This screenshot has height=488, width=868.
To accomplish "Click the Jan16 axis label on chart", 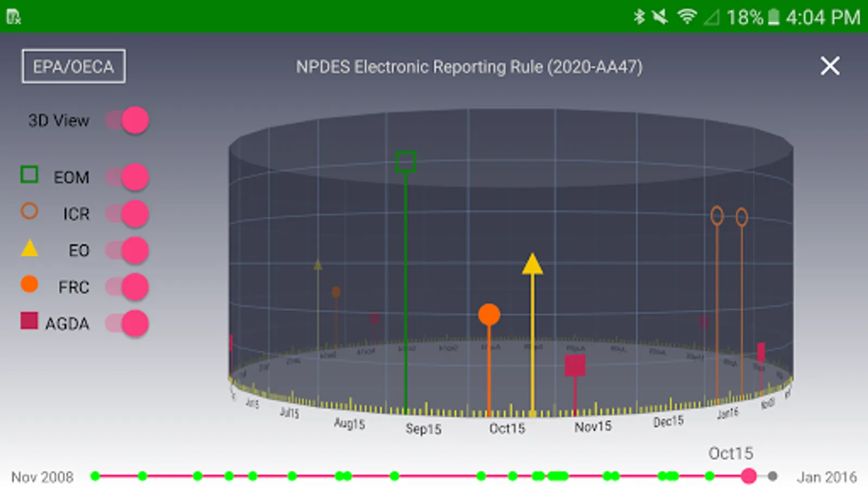I will pyautogui.click(x=727, y=414).
